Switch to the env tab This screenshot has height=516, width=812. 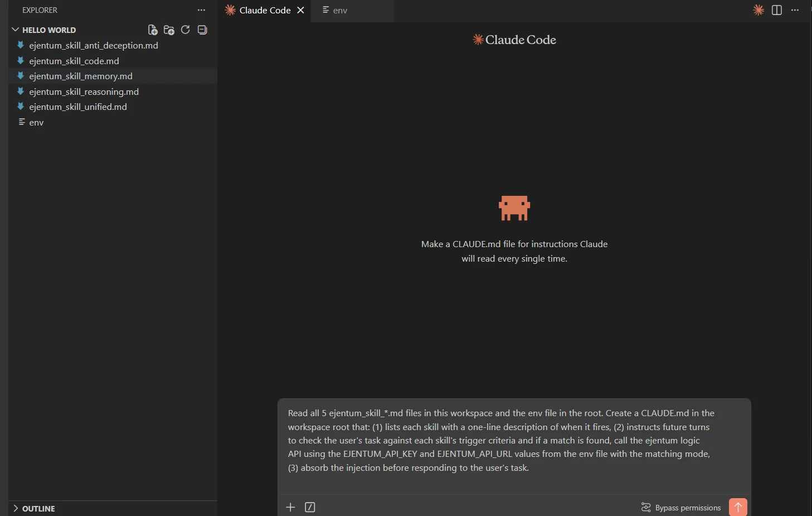pos(339,10)
